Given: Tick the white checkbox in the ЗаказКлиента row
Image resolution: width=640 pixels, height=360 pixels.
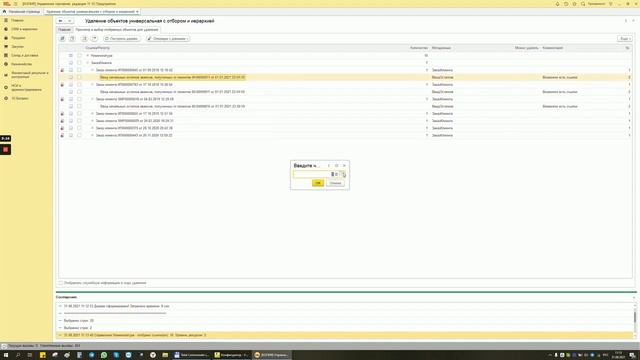Looking at the screenshot, I should click(x=79, y=63).
